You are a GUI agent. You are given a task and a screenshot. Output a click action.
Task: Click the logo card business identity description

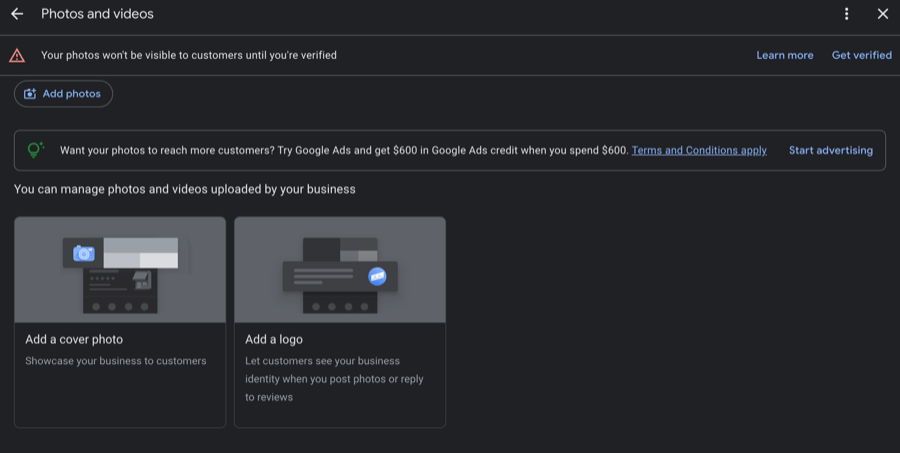pos(322,379)
